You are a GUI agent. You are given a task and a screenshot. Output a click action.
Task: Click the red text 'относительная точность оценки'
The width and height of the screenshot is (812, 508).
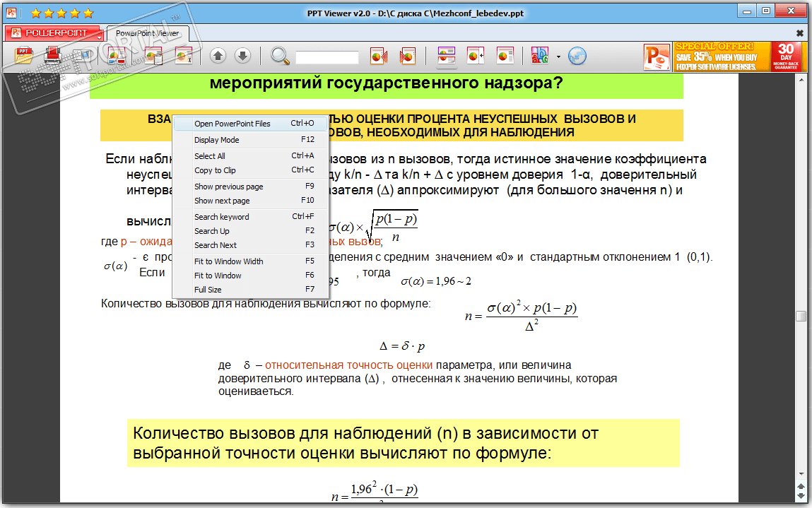(x=348, y=365)
